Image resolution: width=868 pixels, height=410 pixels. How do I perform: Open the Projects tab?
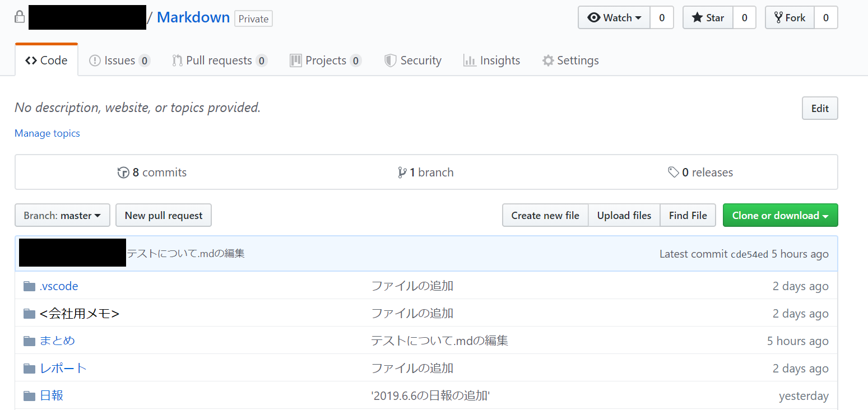tap(326, 60)
